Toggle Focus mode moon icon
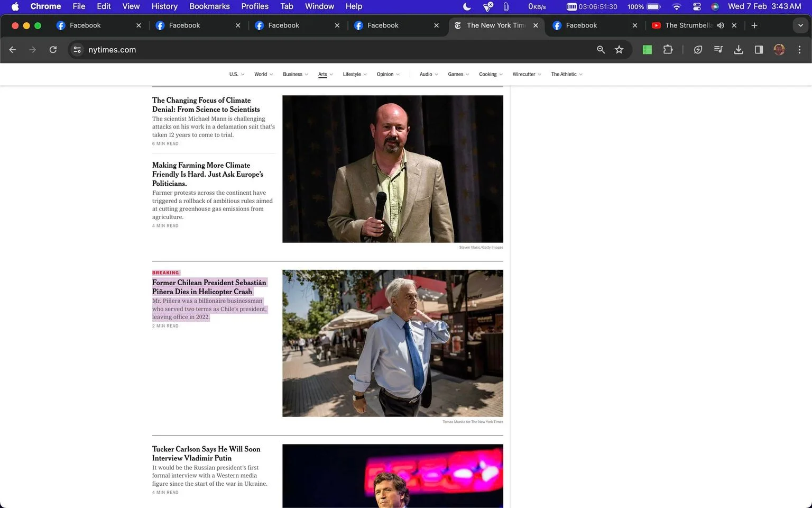The height and width of the screenshot is (508, 812). click(467, 6)
